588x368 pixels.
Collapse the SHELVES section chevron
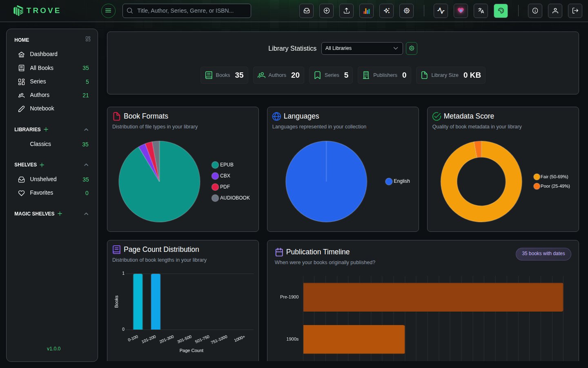(x=86, y=165)
